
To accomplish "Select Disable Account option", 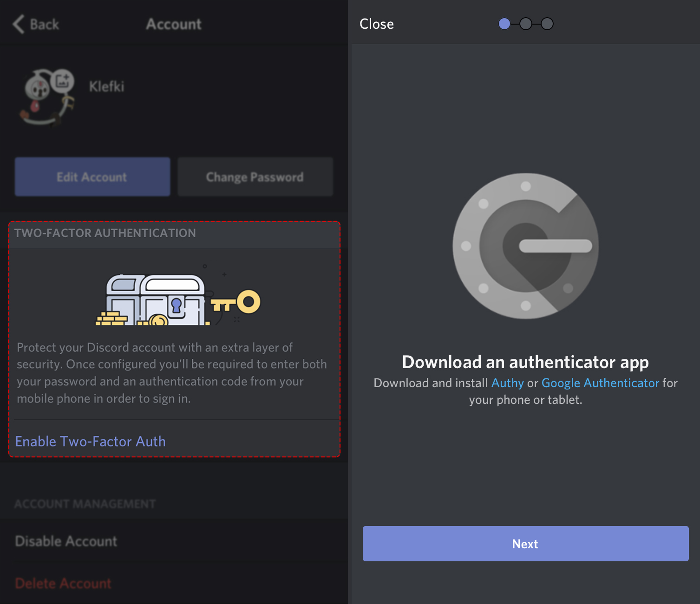I will (66, 541).
